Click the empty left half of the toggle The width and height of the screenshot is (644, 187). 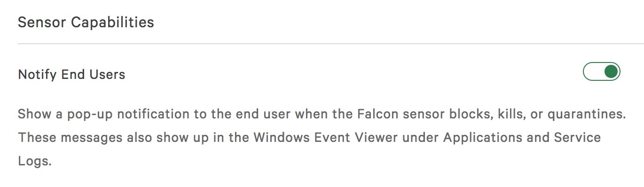click(593, 72)
